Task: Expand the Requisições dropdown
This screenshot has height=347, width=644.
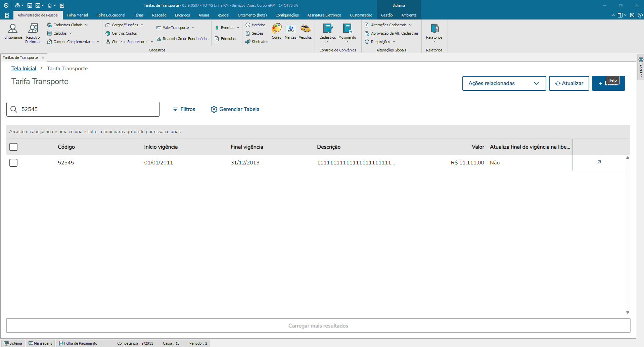Action: pyautogui.click(x=380, y=42)
